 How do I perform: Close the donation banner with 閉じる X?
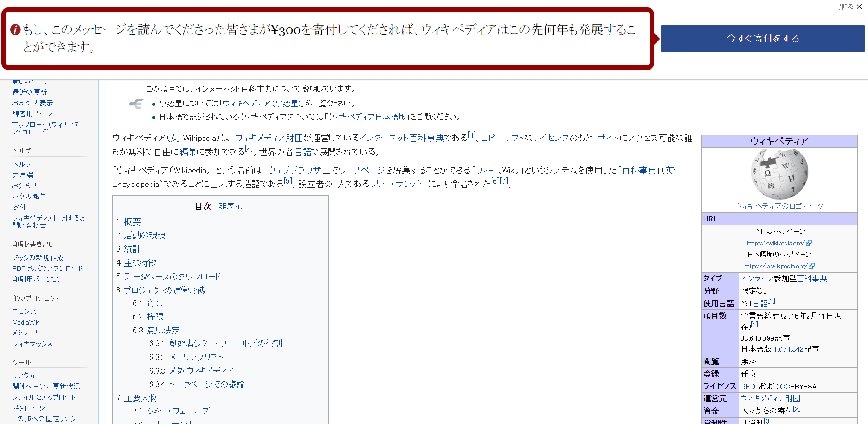tap(849, 6)
